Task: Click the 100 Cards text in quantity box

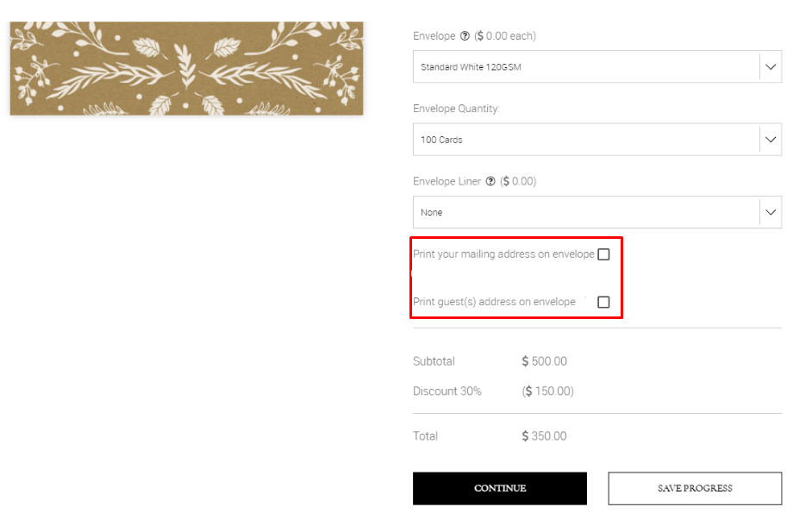Action: coord(441,140)
